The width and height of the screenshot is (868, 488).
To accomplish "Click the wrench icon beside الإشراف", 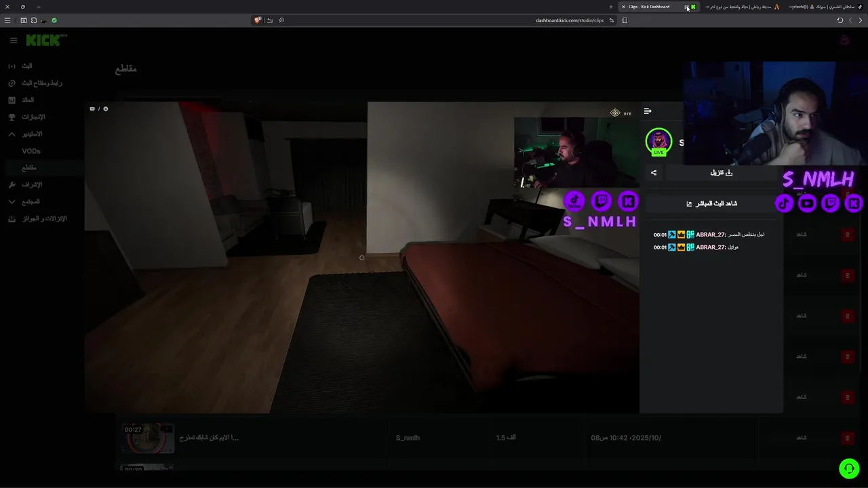I will coord(12,184).
